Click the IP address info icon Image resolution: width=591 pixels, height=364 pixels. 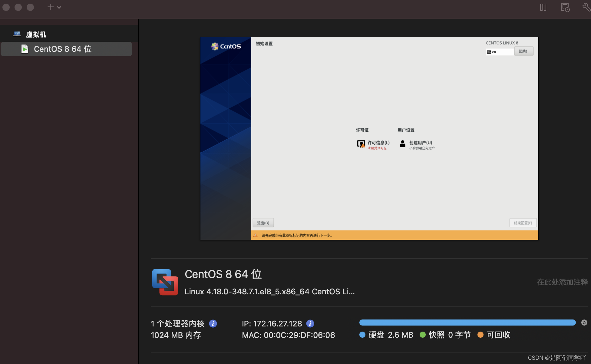[310, 324]
